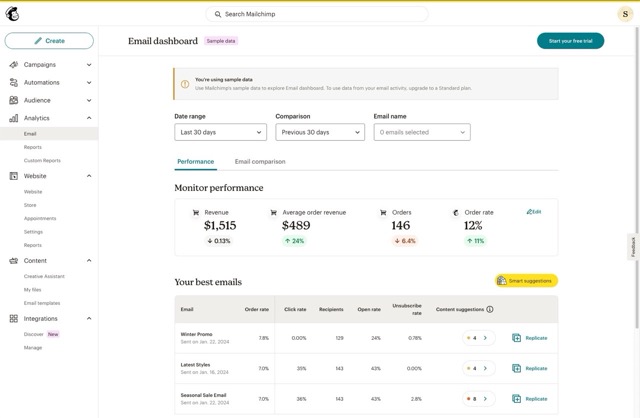The width and height of the screenshot is (640, 418).
Task: Open the Campaigns section icon
Action: tap(14, 65)
